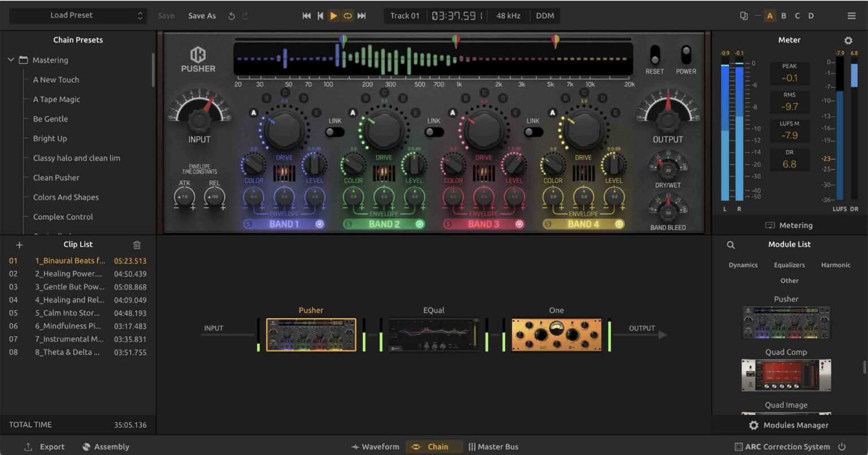Add a clip with the plus icon

coord(19,245)
